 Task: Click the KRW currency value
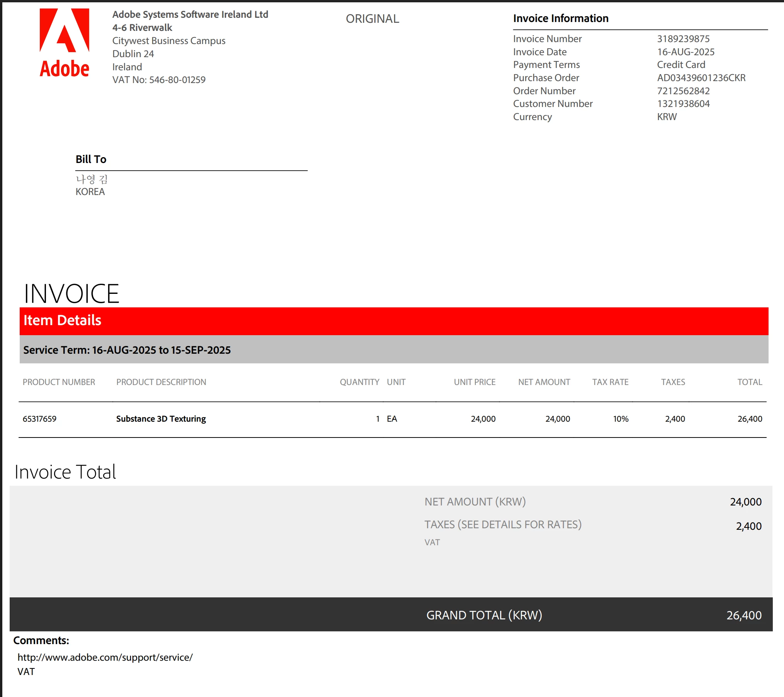coord(667,117)
